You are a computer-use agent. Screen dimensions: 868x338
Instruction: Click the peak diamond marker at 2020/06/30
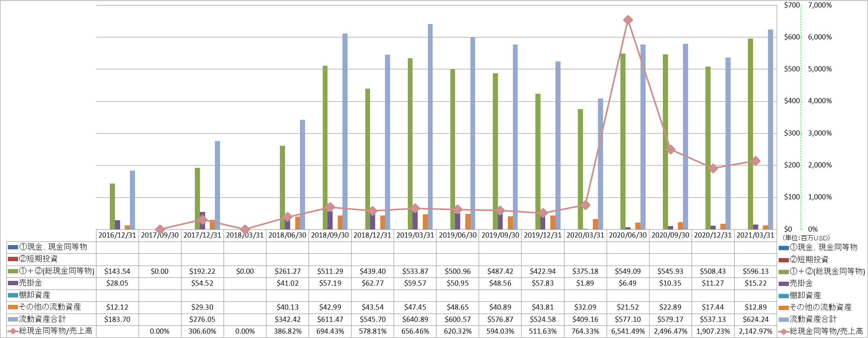[628, 20]
